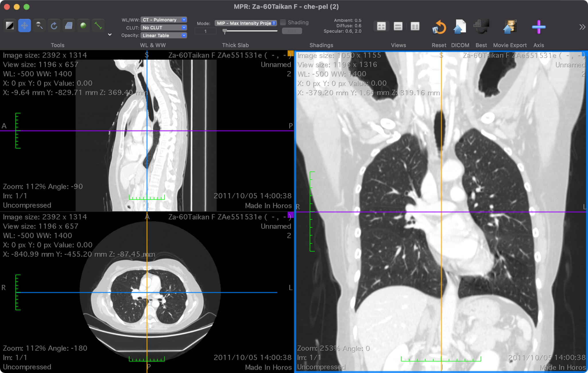The image size is (588, 373).
Task: Expand the Tools chevron for more tools
Action: (x=110, y=35)
